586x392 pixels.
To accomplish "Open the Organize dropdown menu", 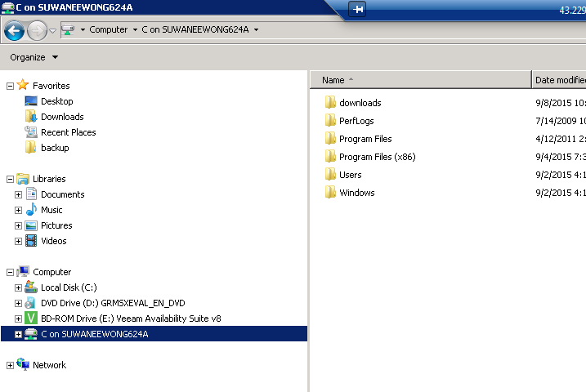I will tap(34, 57).
